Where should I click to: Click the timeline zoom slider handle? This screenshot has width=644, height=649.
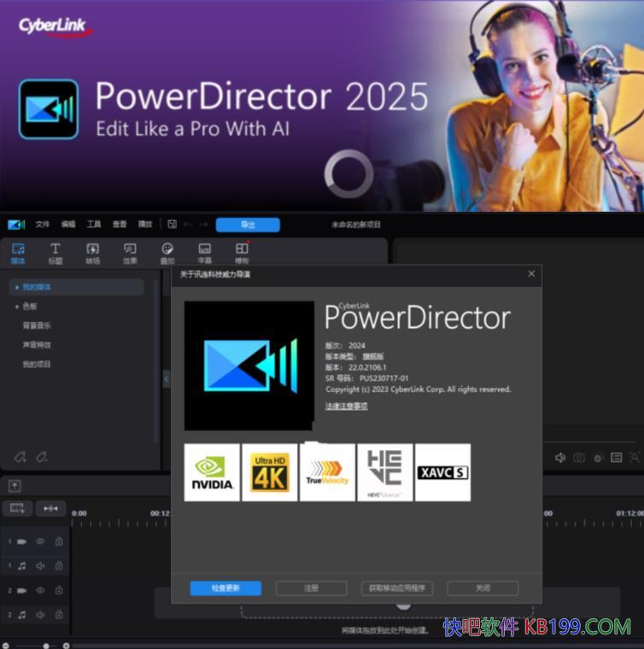46,646
